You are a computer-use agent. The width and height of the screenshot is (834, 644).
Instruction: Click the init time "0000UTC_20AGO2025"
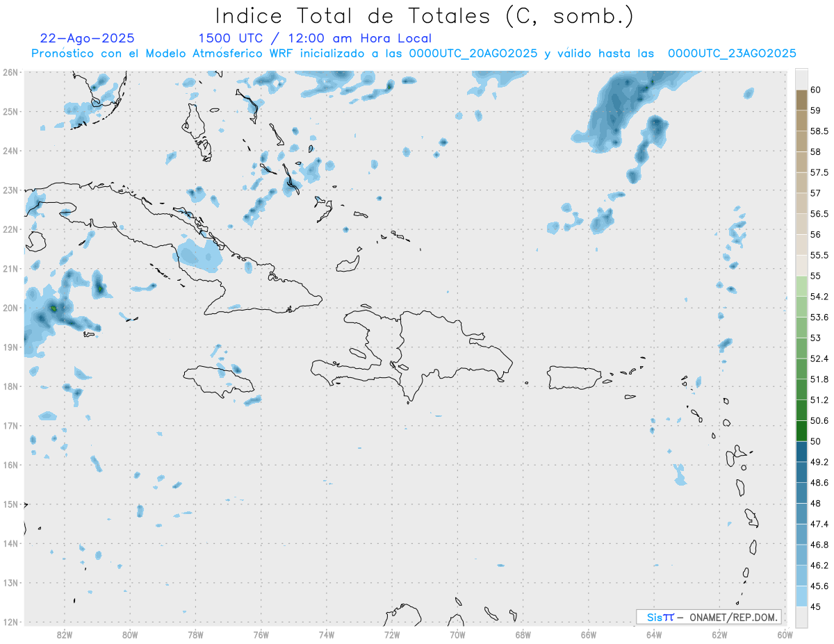473,53
